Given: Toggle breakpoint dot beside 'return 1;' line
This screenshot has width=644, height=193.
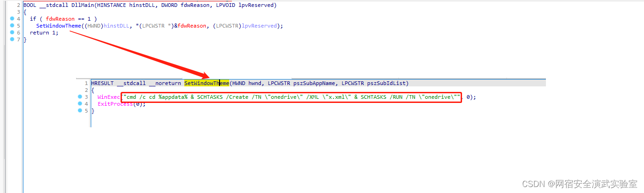Looking at the screenshot, I should pos(12,33).
